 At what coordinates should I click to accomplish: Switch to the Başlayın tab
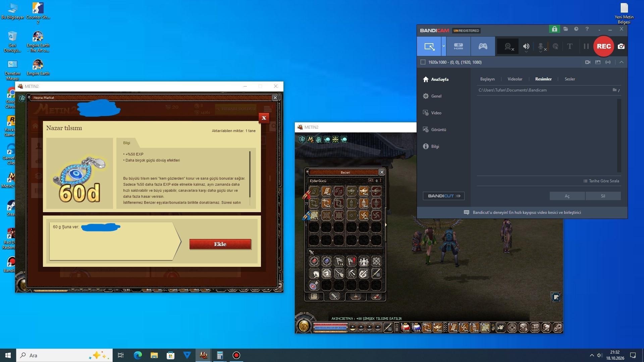click(x=487, y=79)
